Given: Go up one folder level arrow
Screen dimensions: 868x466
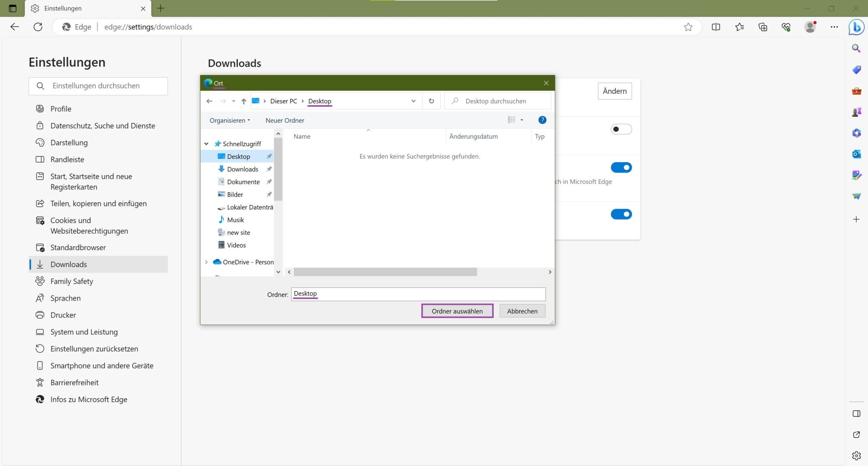Looking at the screenshot, I should (243, 101).
